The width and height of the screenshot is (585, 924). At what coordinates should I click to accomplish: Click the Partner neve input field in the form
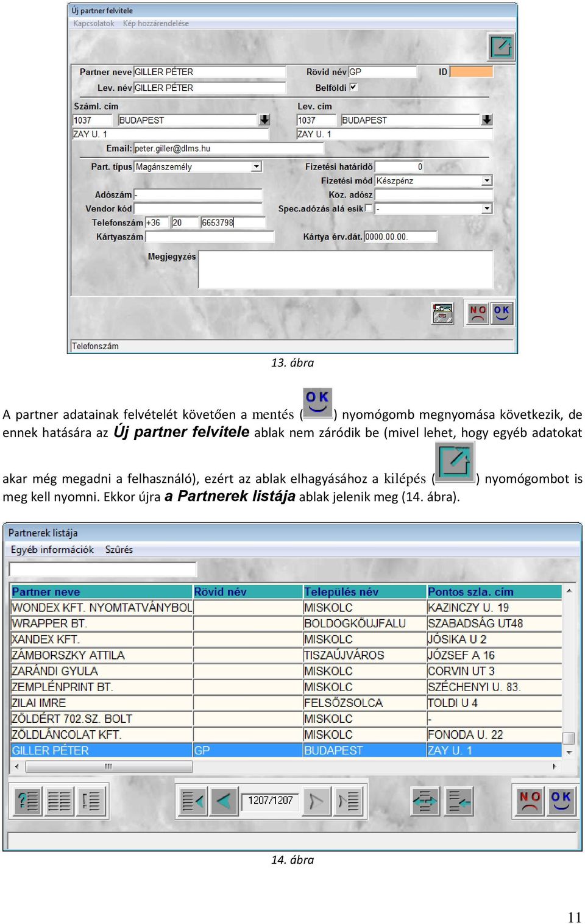coord(209,72)
